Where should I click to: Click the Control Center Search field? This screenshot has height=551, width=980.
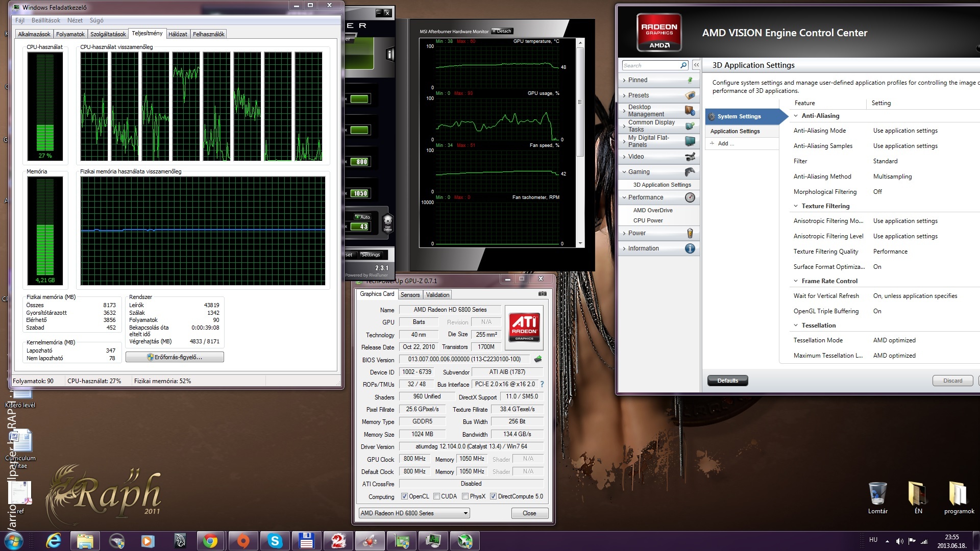tap(651, 65)
